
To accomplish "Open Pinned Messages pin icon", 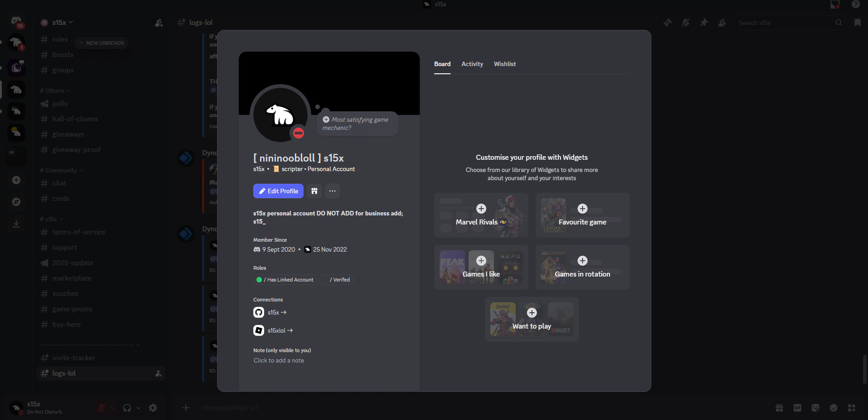I will coord(704,23).
